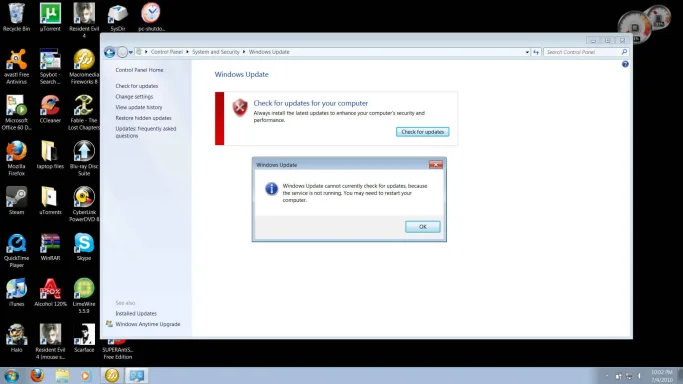Open the WinRAR desktop shortcut
683x384 pixels.
click(x=50, y=247)
